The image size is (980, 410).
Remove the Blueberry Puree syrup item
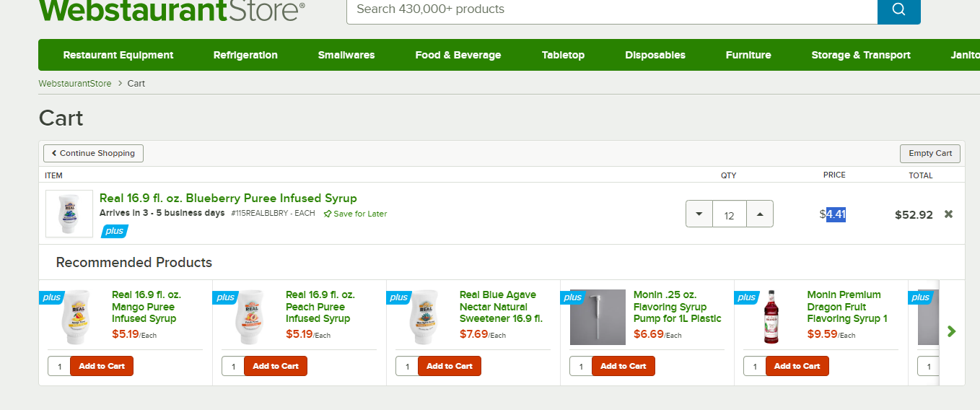(x=948, y=214)
